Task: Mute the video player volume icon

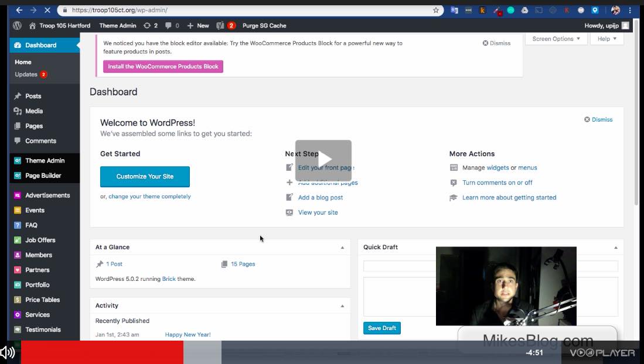Action: click(8, 352)
